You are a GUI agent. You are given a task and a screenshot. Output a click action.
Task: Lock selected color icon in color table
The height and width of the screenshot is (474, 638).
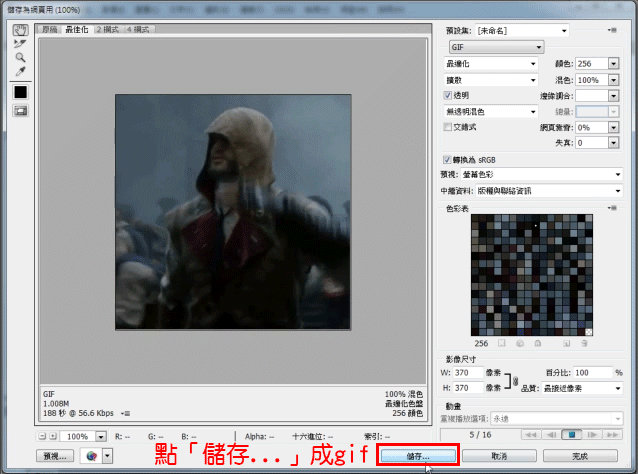pos(538,343)
